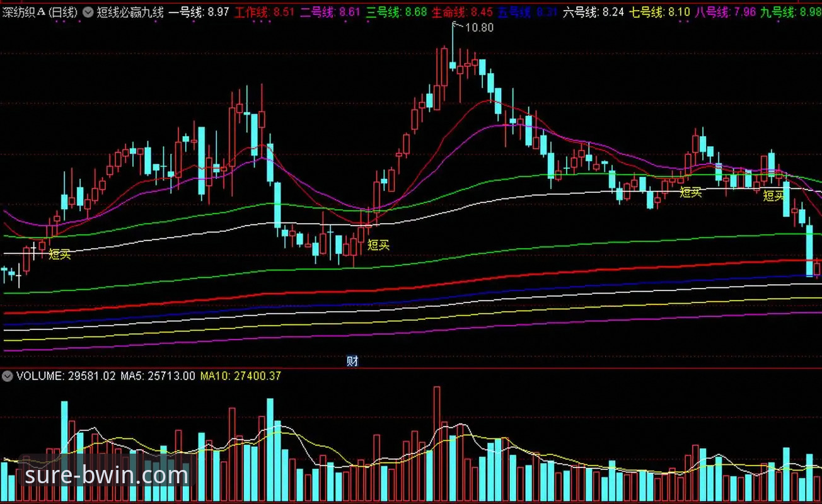822x504 pixels.
Task: Select the 深纺织A (日线) stock title
Action: 40,12
